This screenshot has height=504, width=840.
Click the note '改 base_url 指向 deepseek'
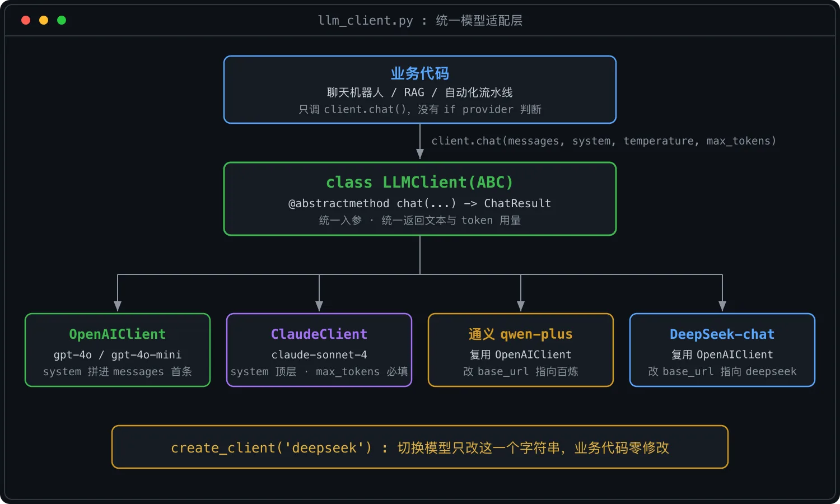point(722,371)
